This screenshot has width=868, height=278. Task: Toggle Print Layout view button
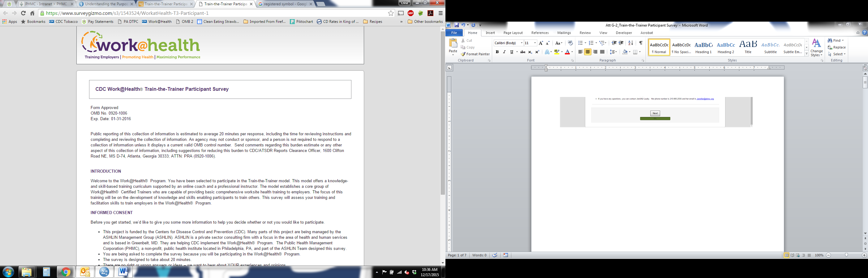[x=786, y=255]
